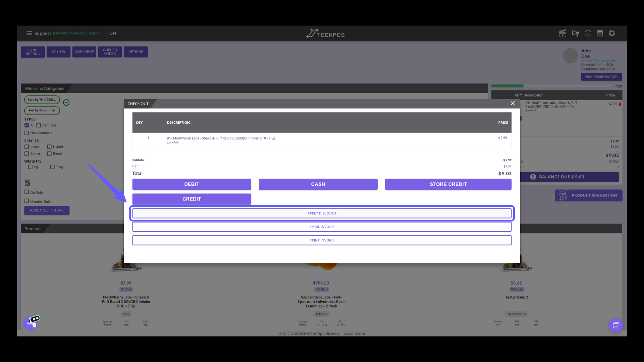Click the video clapperboard icon in header
The image size is (644, 362).
pos(562,33)
